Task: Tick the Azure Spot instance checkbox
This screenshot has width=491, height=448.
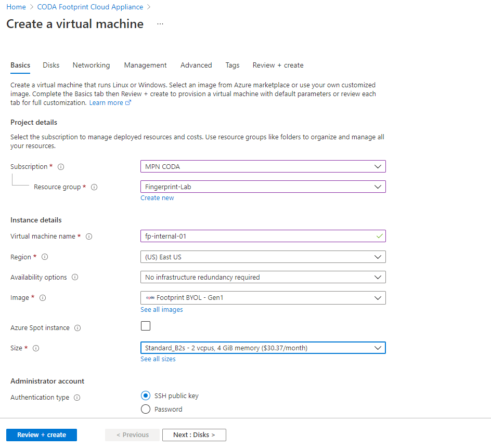Action: tap(146, 326)
